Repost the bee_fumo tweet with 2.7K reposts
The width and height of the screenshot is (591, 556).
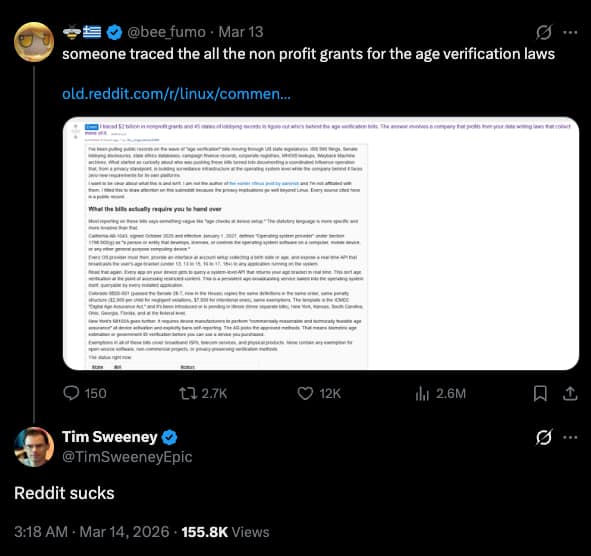pos(203,393)
